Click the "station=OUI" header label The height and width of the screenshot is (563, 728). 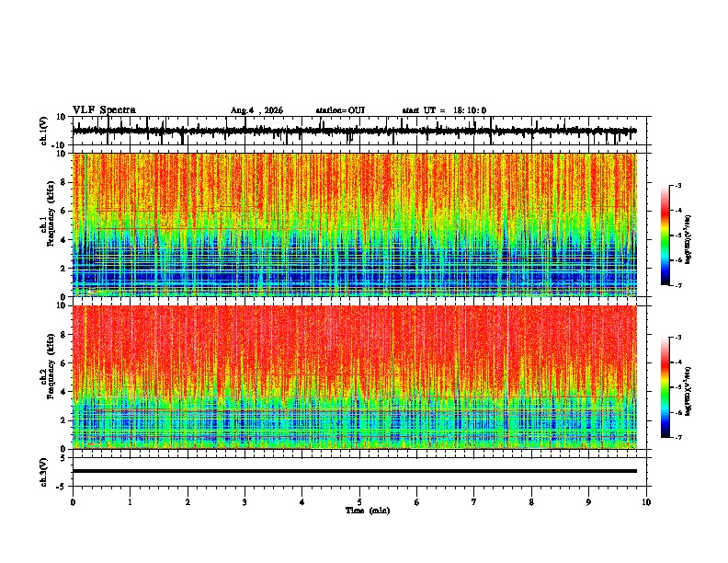click(340, 110)
